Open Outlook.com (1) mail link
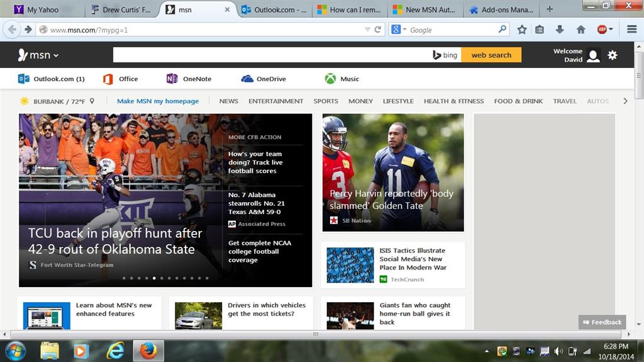Screen dimensions: 644x362 pos(52,79)
